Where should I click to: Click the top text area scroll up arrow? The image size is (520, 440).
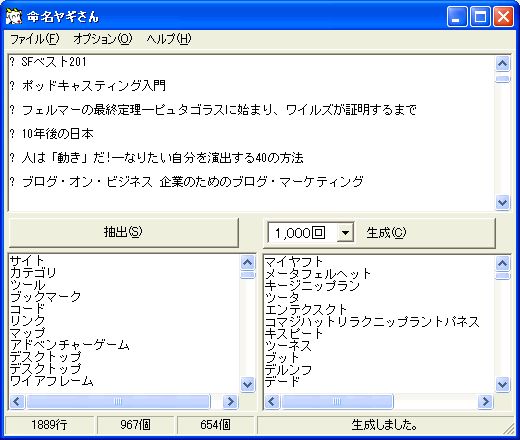point(502,64)
